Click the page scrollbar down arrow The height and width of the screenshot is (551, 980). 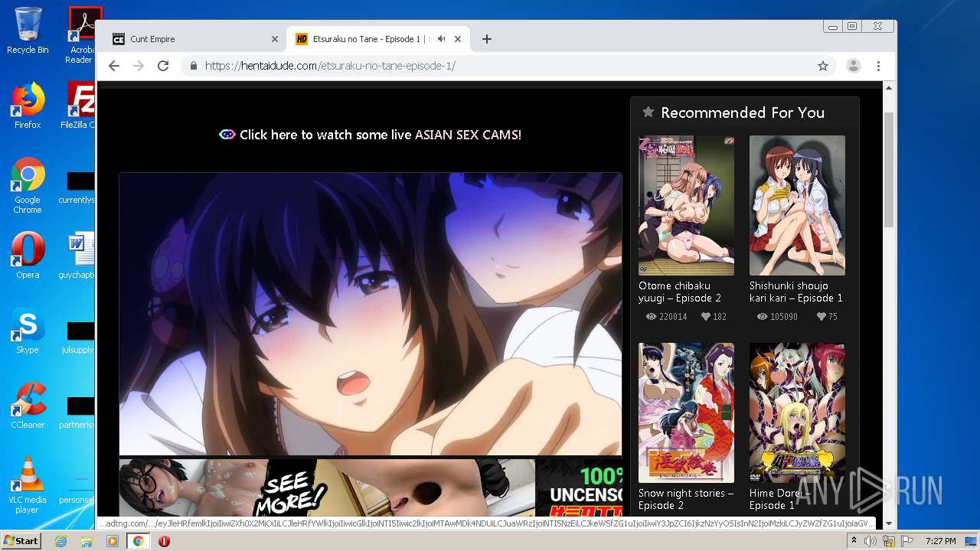coord(889,524)
